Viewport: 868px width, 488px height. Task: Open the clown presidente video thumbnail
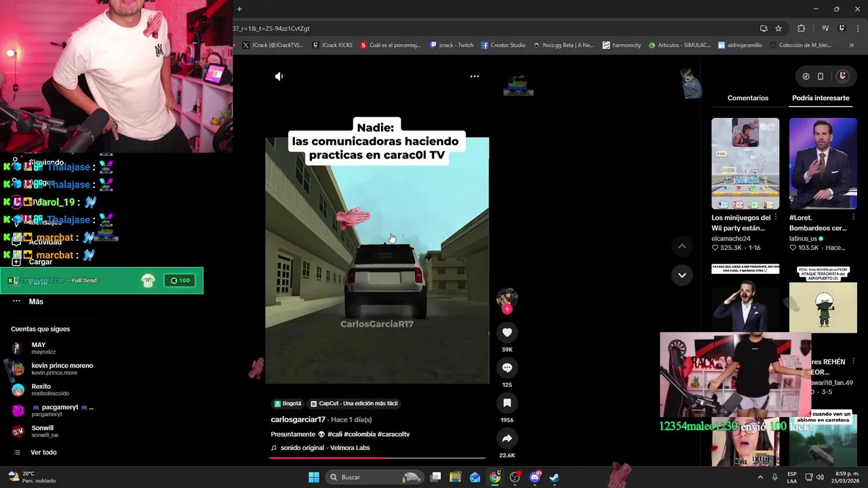tap(745, 298)
